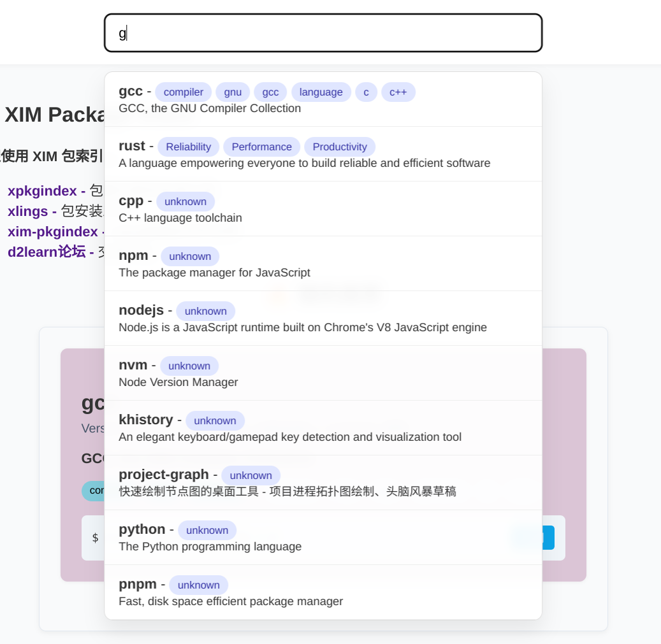This screenshot has width=661, height=644.
Task: Click the 'language' tag
Action: pos(321,92)
